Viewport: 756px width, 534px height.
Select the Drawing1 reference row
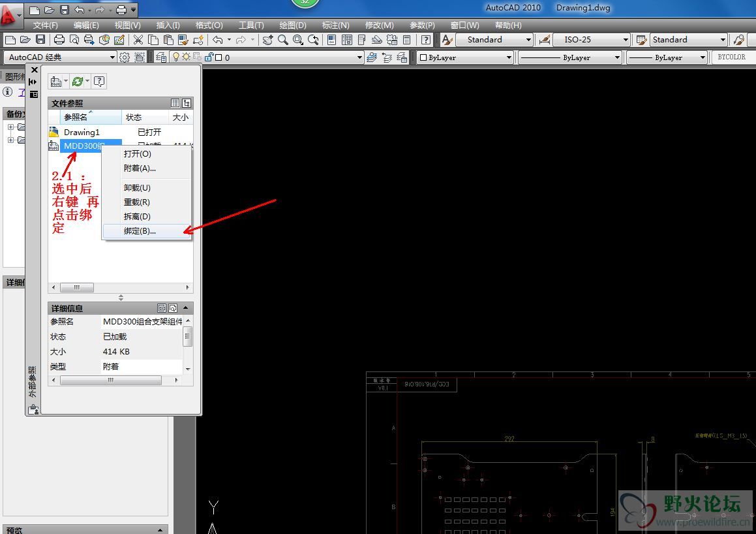pyautogui.click(x=121, y=132)
